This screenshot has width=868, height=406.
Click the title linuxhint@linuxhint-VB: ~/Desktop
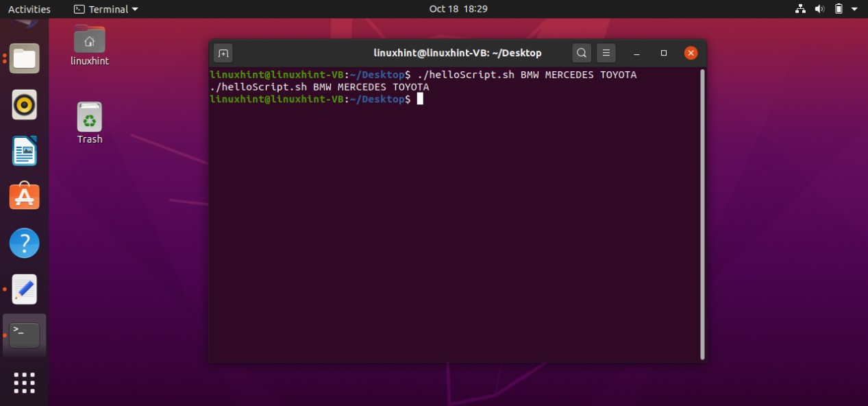[x=458, y=53]
